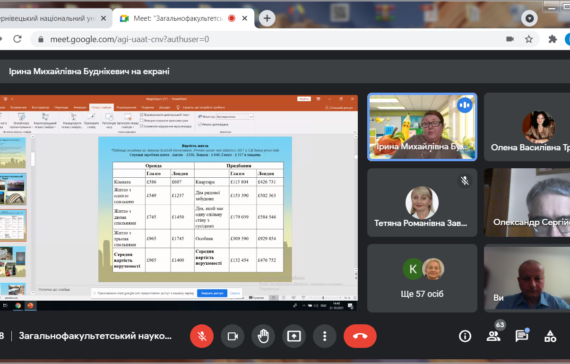This screenshot has width=570, height=364.
Task: Open a new browser tab
Action: click(x=267, y=18)
